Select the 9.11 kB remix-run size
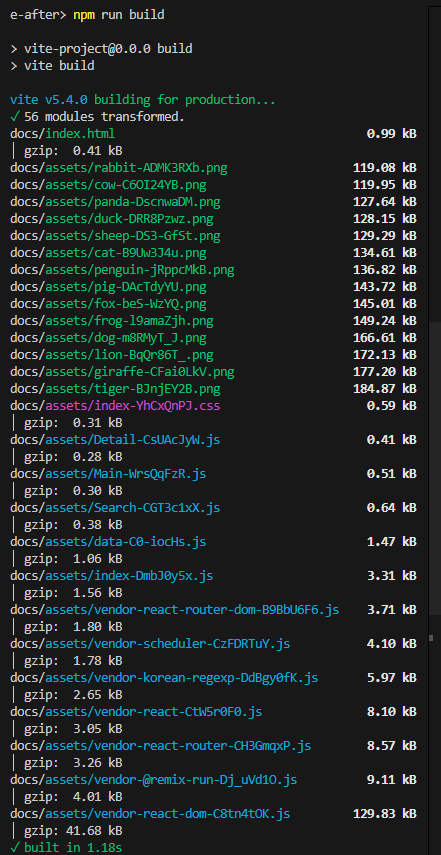441x855 pixels. 391,780
